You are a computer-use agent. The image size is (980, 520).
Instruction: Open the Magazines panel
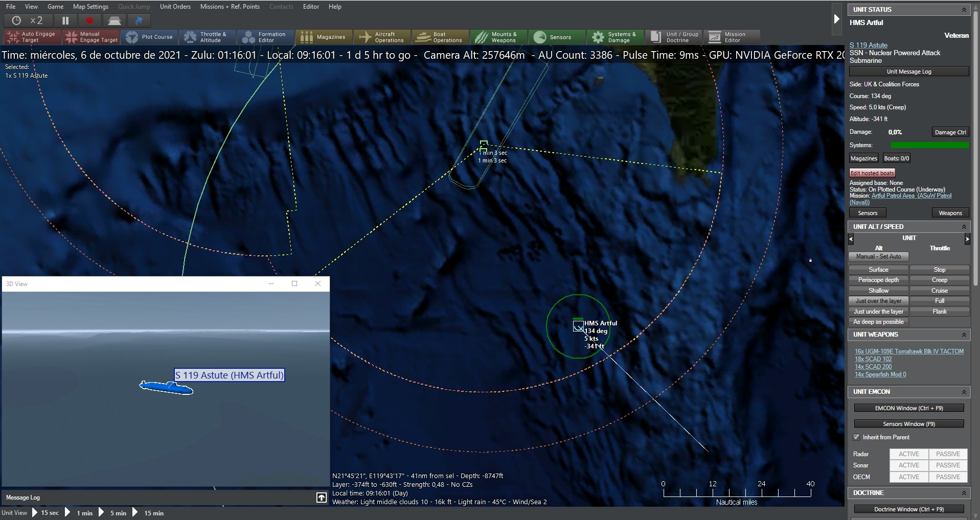click(323, 37)
